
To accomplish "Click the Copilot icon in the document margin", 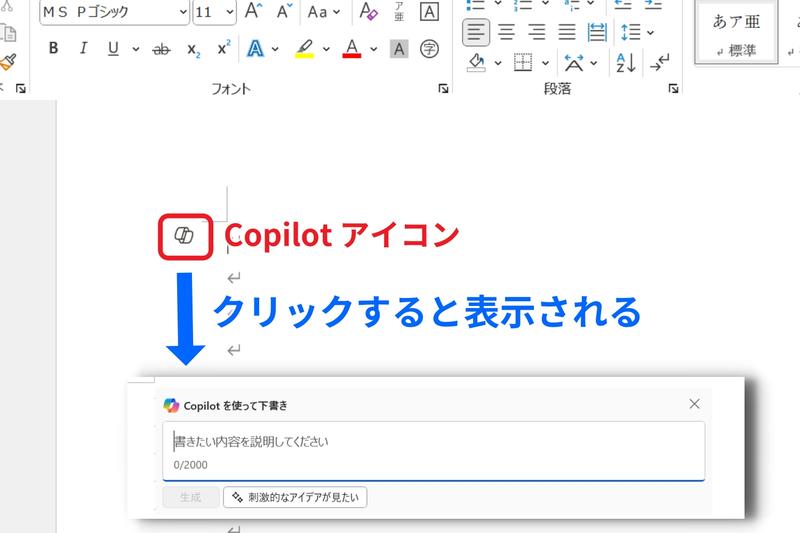I will pyautogui.click(x=184, y=236).
